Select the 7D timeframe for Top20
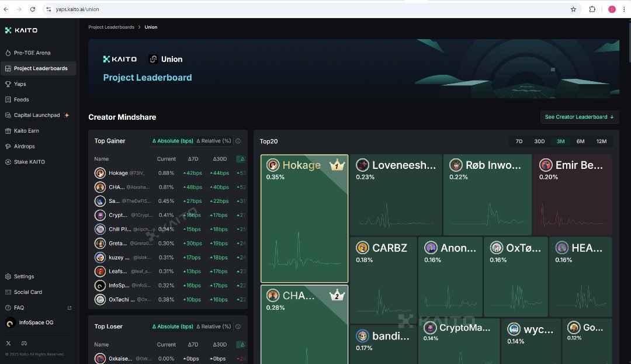The width and height of the screenshot is (631, 364). click(519, 141)
